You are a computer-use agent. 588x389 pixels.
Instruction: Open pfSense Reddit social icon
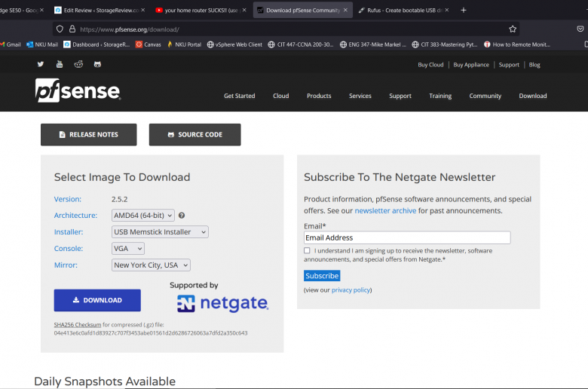tap(78, 64)
